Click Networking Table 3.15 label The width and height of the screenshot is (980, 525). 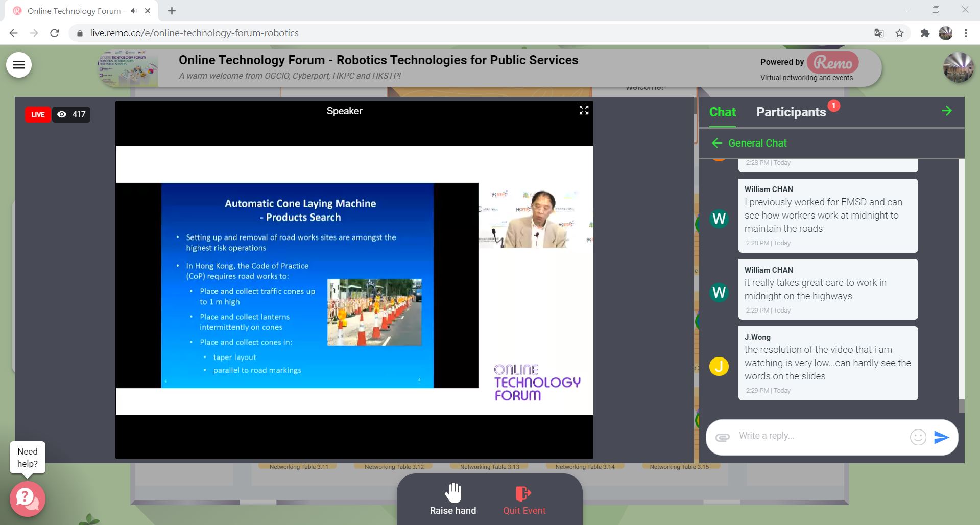click(x=679, y=466)
